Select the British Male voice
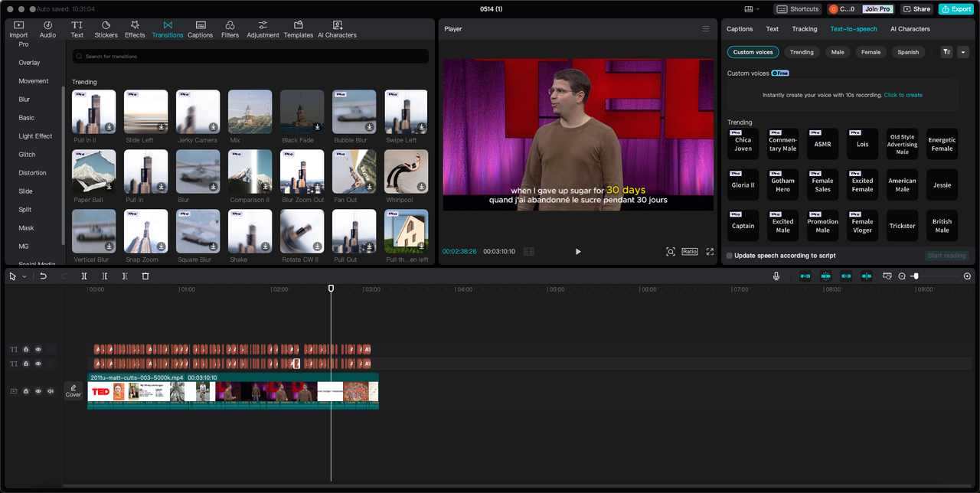This screenshot has height=493, width=980. (942, 226)
